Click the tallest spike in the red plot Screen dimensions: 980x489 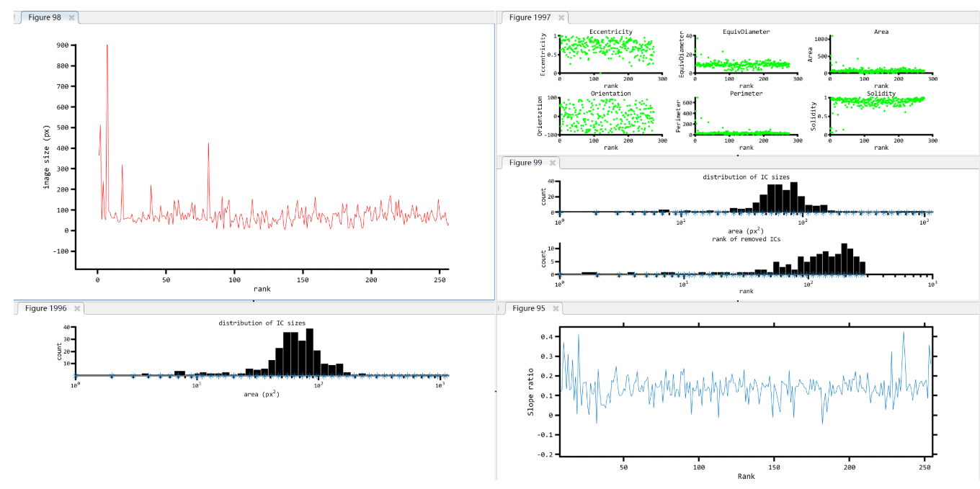coord(108,45)
